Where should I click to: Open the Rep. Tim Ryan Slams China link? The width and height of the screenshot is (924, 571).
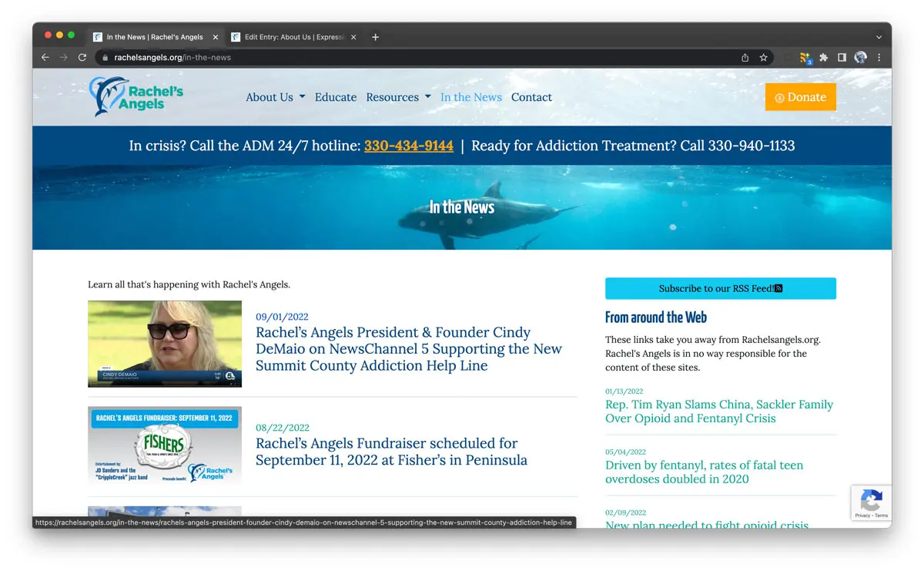point(719,411)
